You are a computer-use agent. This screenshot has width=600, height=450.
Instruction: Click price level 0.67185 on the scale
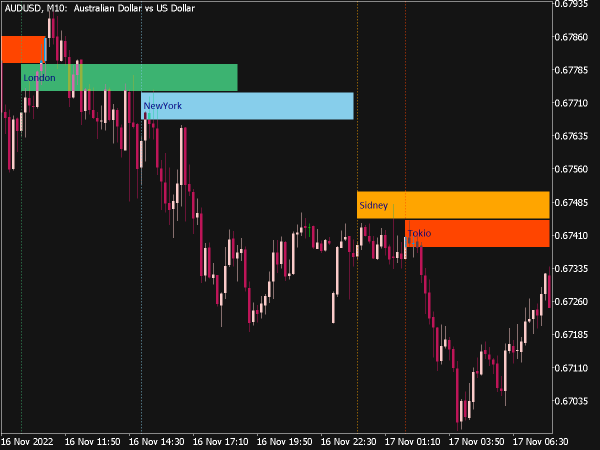pyautogui.click(x=571, y=335)
